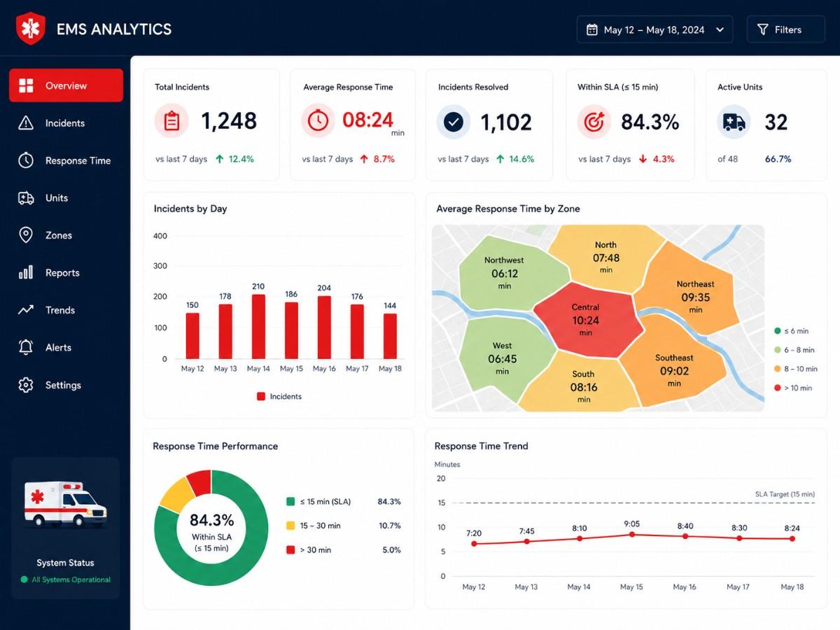
Task: Click the Average Response Time stopwatch icon
Action: tap(318, 121)
